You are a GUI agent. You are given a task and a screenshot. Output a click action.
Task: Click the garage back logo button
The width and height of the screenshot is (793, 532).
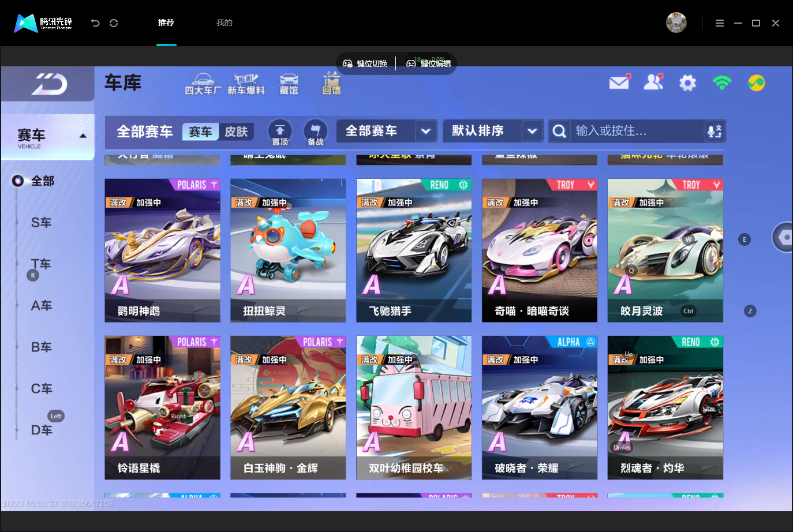(x=48, y=84)
